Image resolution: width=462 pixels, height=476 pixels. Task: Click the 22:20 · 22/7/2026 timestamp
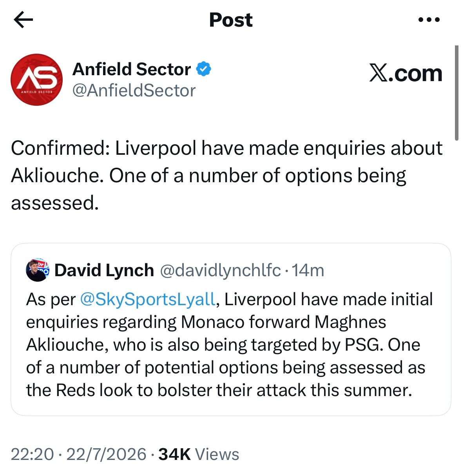point(79,454)
